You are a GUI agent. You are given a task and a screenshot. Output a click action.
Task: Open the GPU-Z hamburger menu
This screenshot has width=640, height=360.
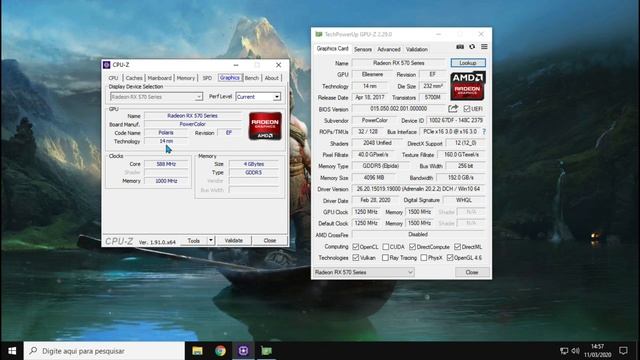click(484, 47)
